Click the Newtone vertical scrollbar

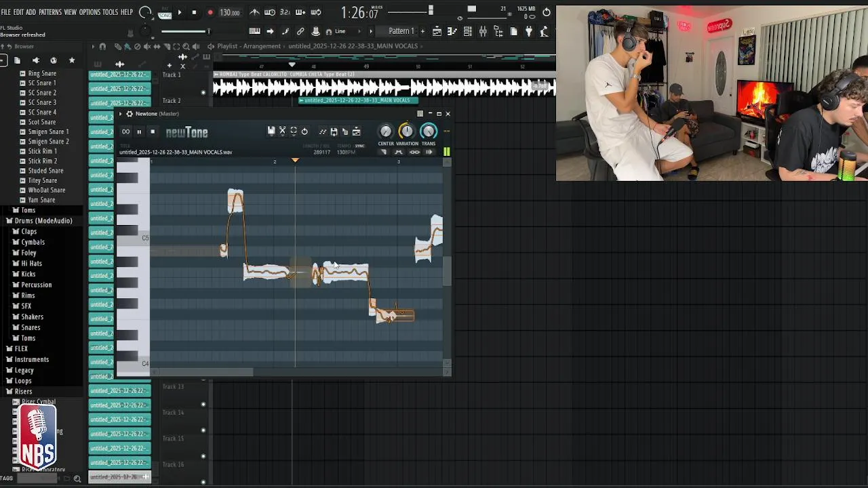point(447,271)
